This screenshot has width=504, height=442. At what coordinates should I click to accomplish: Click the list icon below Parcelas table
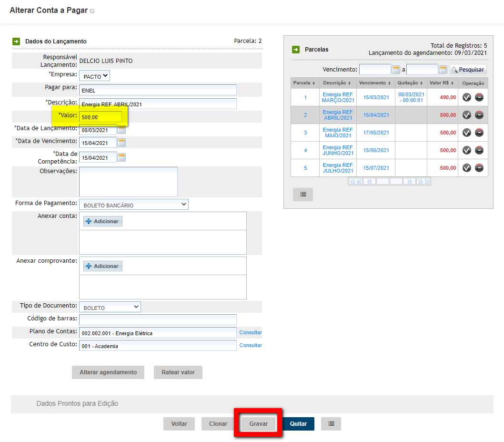pyautogui.click(x=303, y=194)
